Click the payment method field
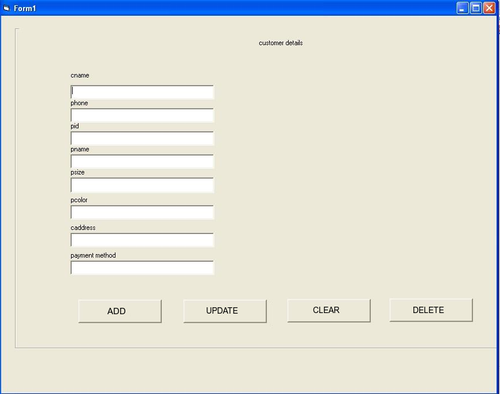This screenshot has height=394, width=500. pos(142,268)
